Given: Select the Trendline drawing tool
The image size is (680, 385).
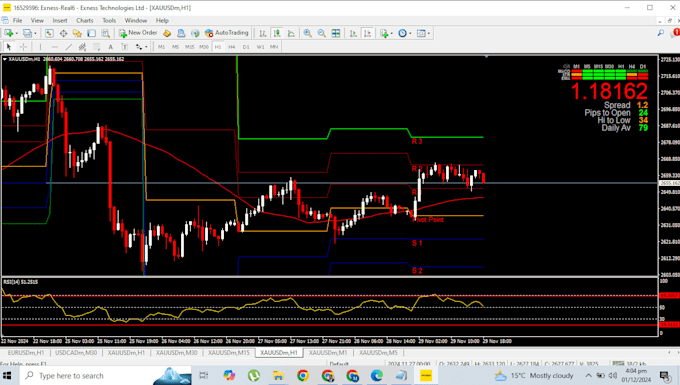Looking at the screenshot, I should (69, 46).
